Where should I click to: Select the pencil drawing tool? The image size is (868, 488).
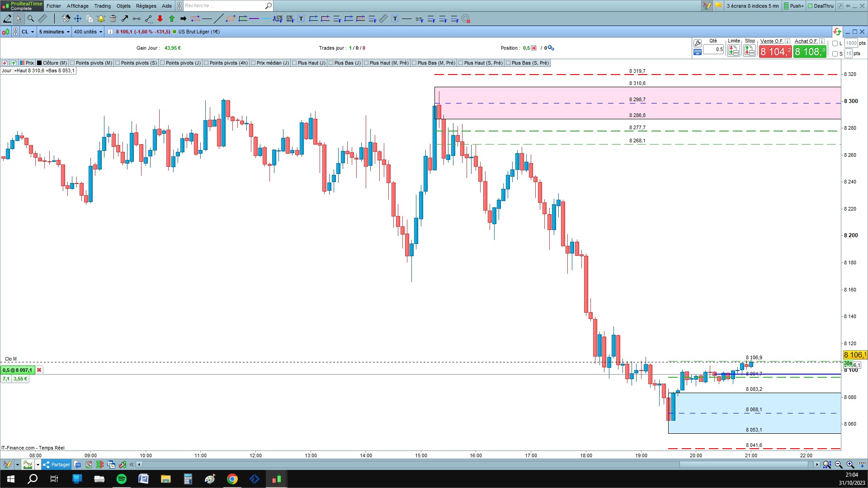(x=7, y=19)
